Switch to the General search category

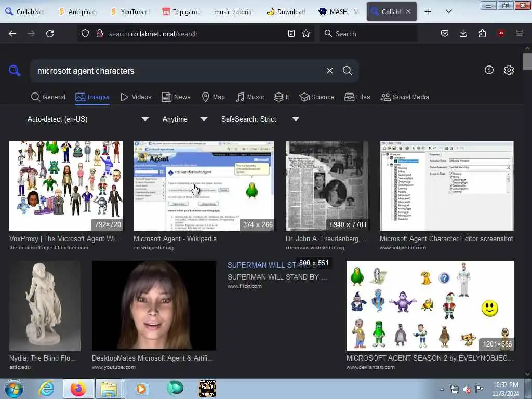click(x=48, y=97)
